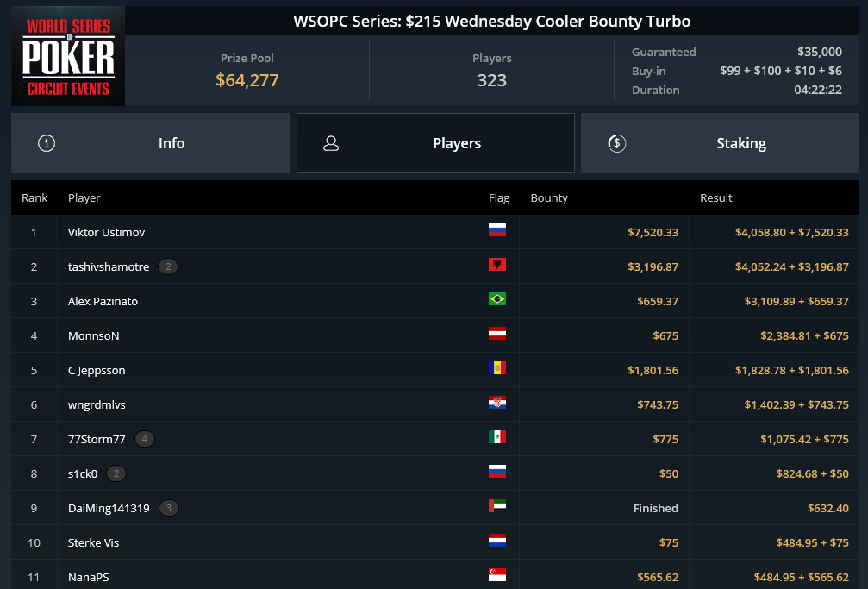Viewport: 868px width, 589px height.
Task: Click DaiMing141319's re-entry badge showing 3
Action: click(169, 508)
